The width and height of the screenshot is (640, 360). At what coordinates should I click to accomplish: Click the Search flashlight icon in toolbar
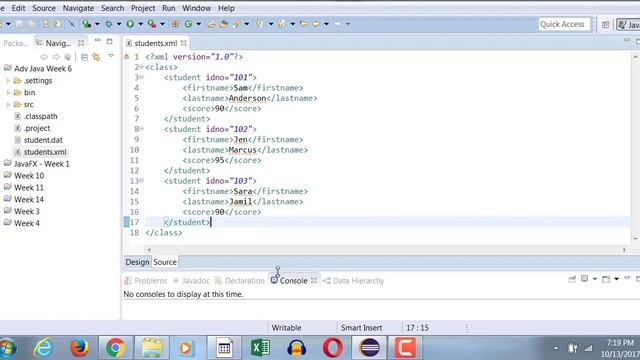pos(236,24)
